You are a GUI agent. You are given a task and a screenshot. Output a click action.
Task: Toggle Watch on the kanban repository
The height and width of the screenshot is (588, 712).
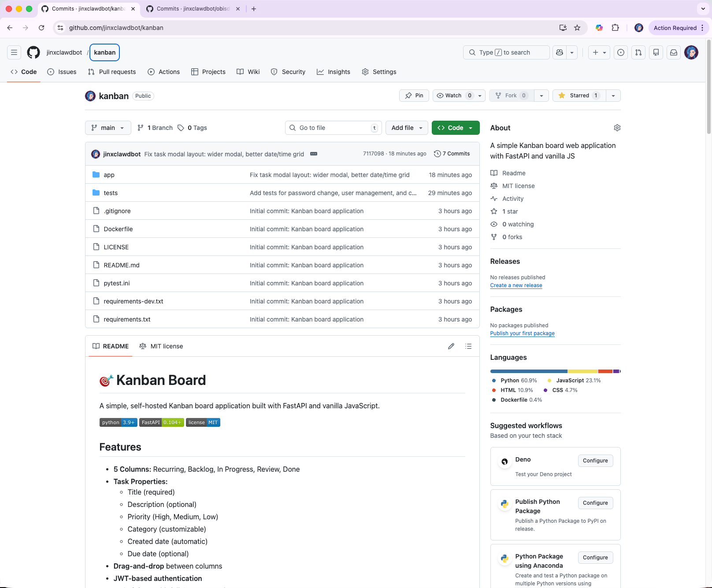tap(454, 96)
